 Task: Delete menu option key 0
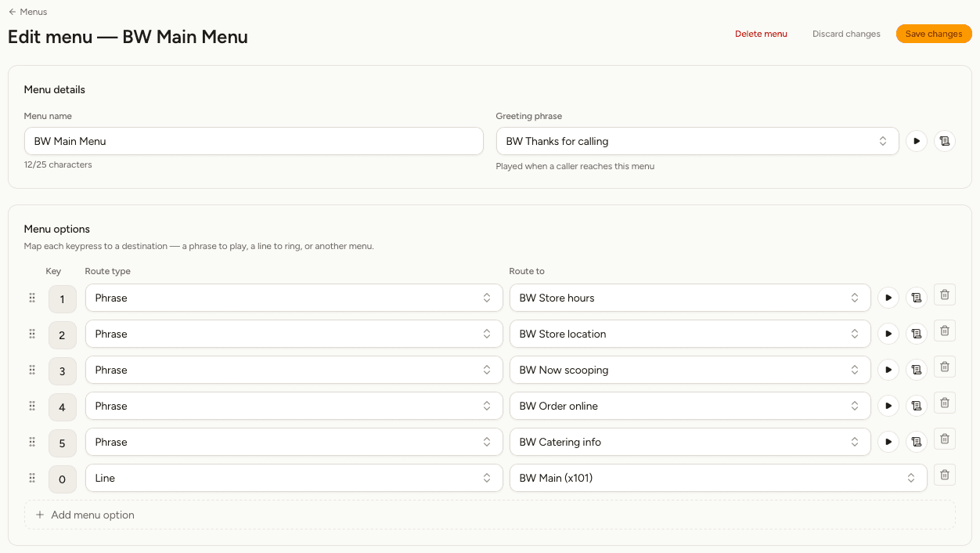(x=945, y=475)
